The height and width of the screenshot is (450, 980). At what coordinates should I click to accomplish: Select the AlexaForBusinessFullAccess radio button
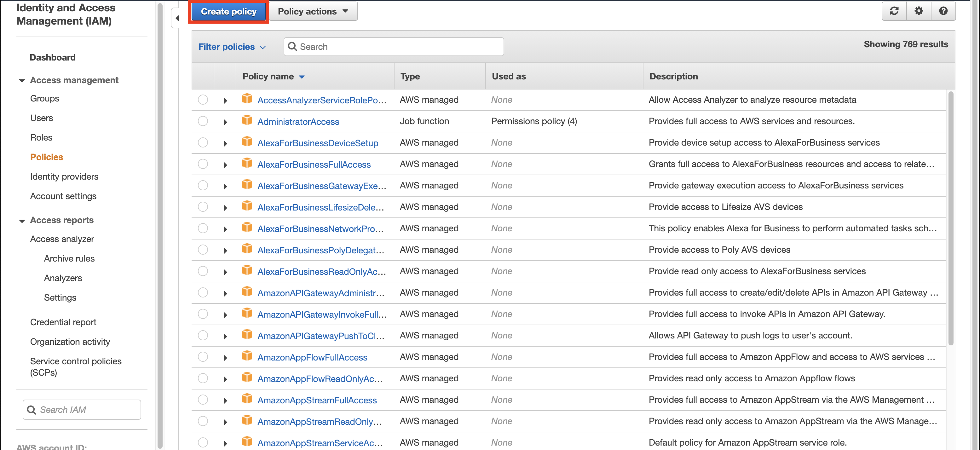(x=203, y=164)
